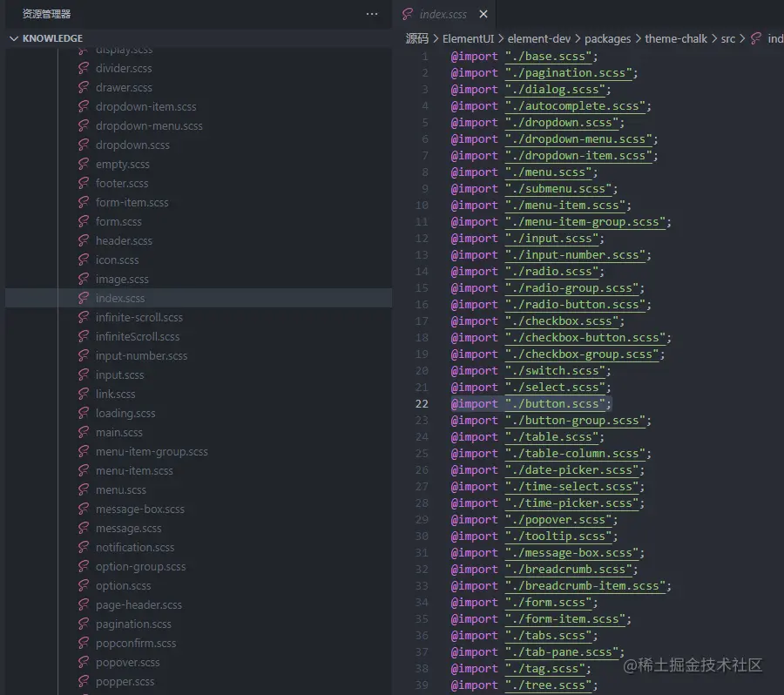
Task: Switch to the index.scss editor tab
Action: tap(443, 14)
